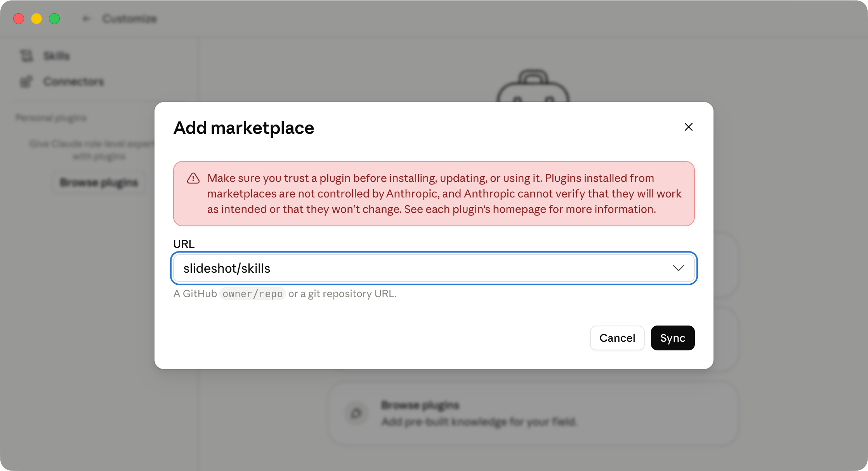
Task: Click the yellow minimize window button
Action: 36,19
